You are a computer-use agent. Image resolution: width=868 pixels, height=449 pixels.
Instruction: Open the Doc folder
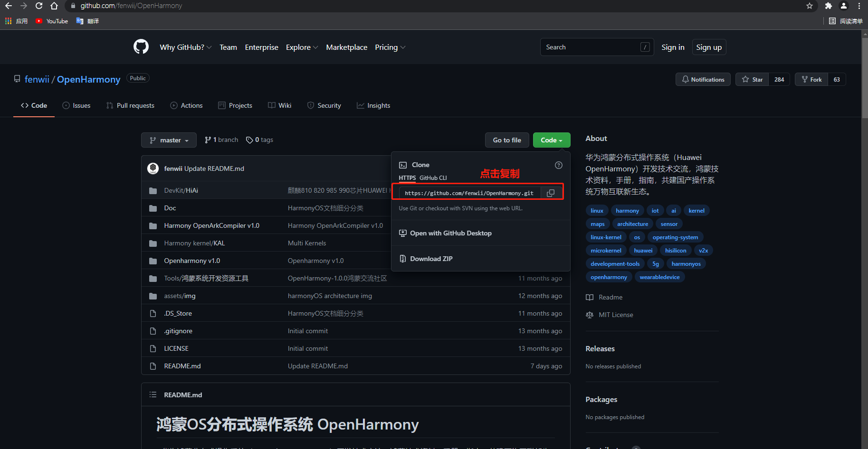[170, 208]
